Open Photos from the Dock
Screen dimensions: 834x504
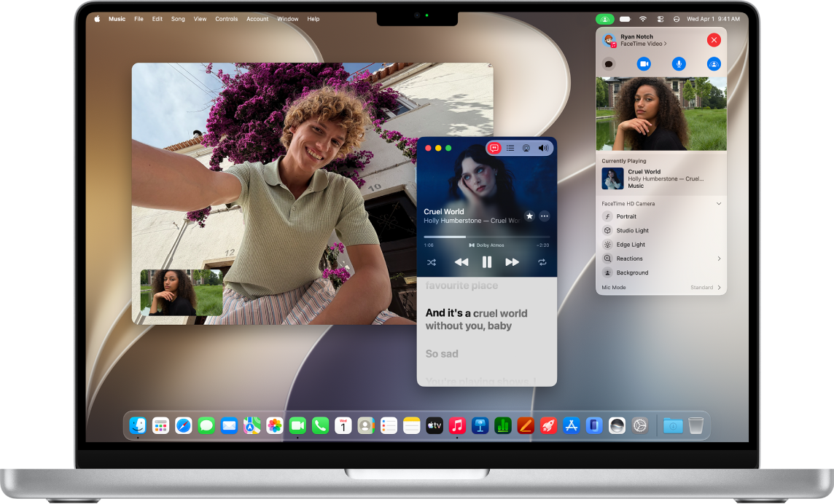click(274, 425)
